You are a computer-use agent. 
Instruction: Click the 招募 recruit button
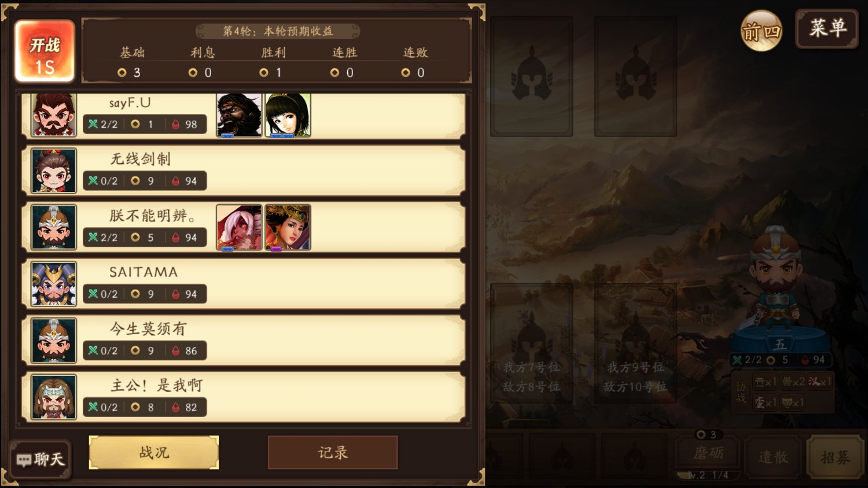click(836, 457)
